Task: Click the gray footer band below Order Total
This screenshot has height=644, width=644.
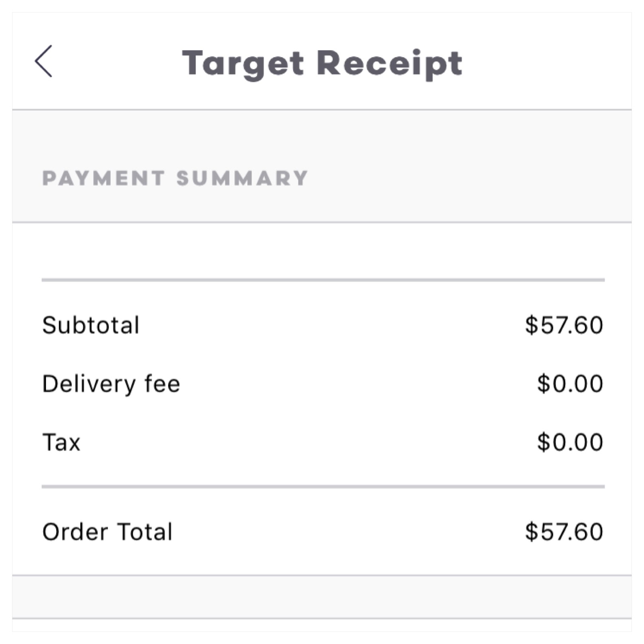Action: pyautogui.click(x=322, y=597)
